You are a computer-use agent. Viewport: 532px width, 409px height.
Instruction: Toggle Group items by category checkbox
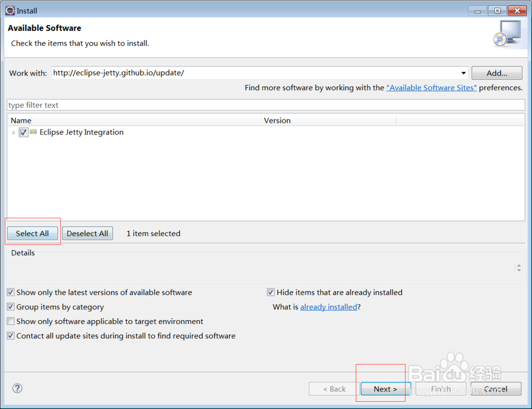11,307
